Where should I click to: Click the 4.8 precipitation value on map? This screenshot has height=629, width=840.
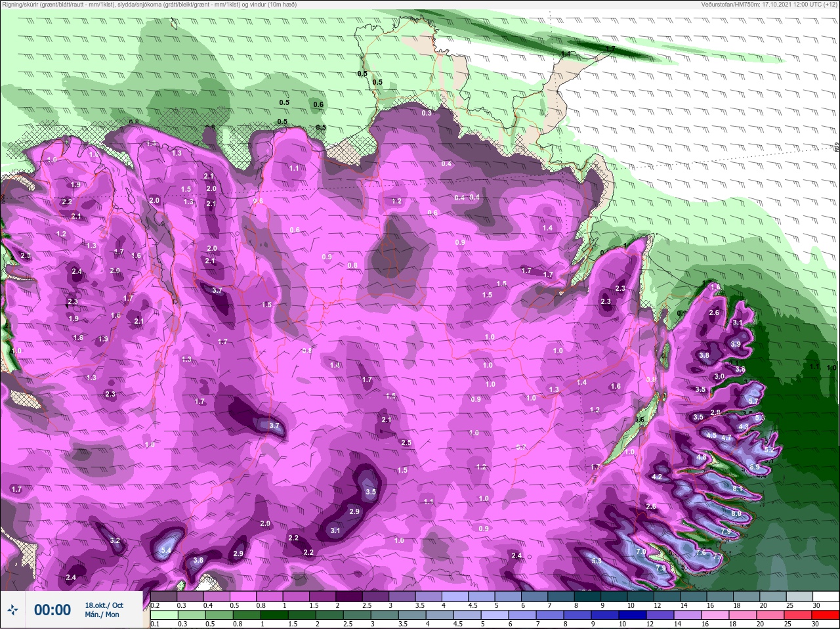coord(702,458)
